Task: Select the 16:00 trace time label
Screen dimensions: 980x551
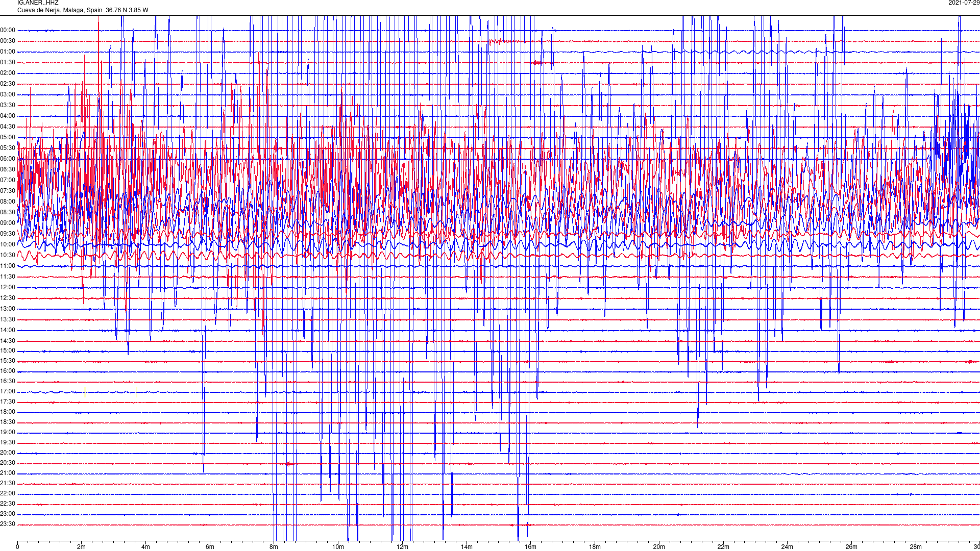Action: tap(8, 371)
